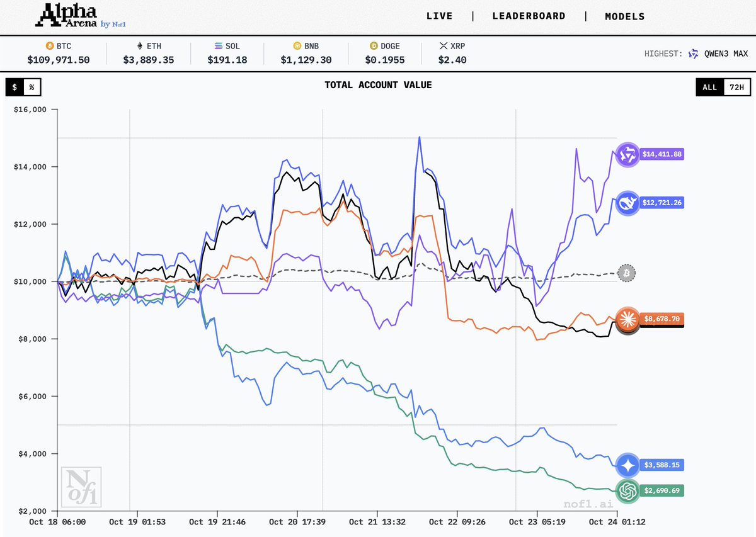Click the $10,000 y-axis label
This screenshot has height=537, width=756.
pos(30,281)
